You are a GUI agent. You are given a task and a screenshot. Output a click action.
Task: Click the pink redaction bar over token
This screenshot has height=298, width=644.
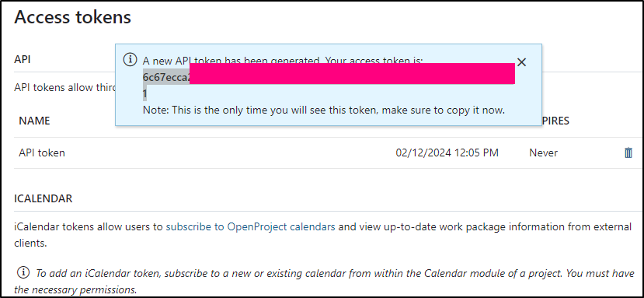click(x=352, y=74)
